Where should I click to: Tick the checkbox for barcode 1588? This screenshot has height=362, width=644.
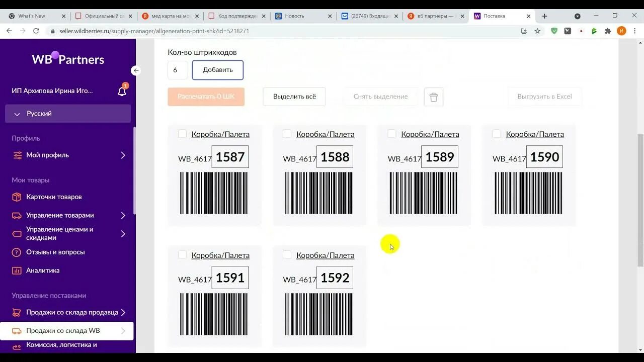coord(287,134)
